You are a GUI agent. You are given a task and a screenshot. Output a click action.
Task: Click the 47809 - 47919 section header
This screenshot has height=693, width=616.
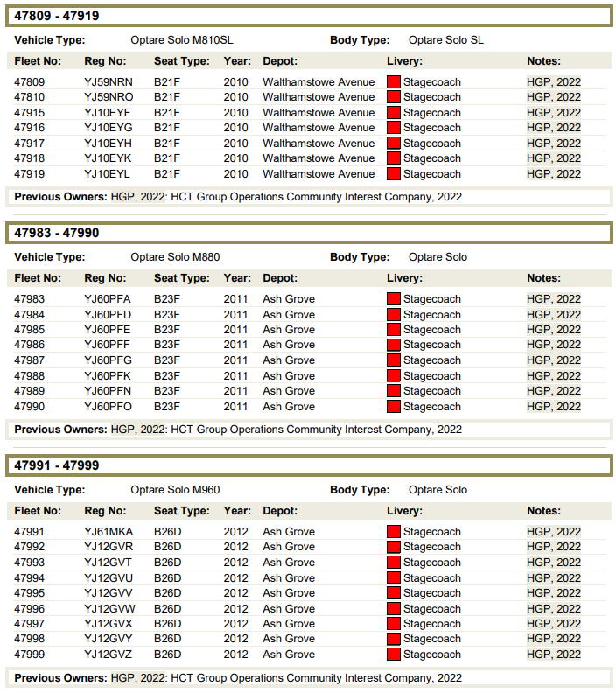tap(56, 16)
